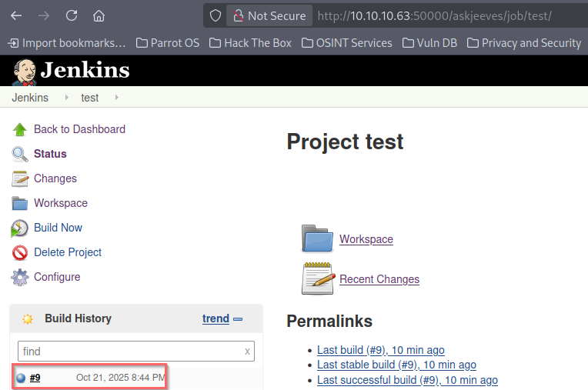Collapse build history using the minus icon
This screenshot has height=390, width=588.
[238, 319]
